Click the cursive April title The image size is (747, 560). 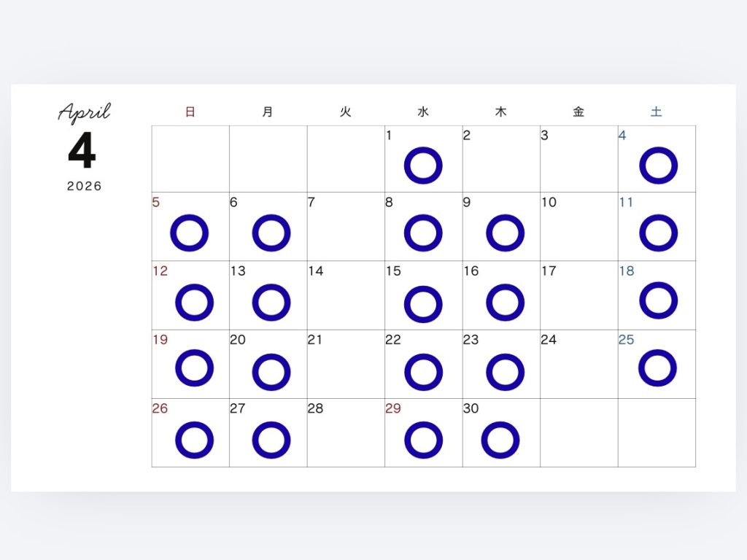click(85, 112)
